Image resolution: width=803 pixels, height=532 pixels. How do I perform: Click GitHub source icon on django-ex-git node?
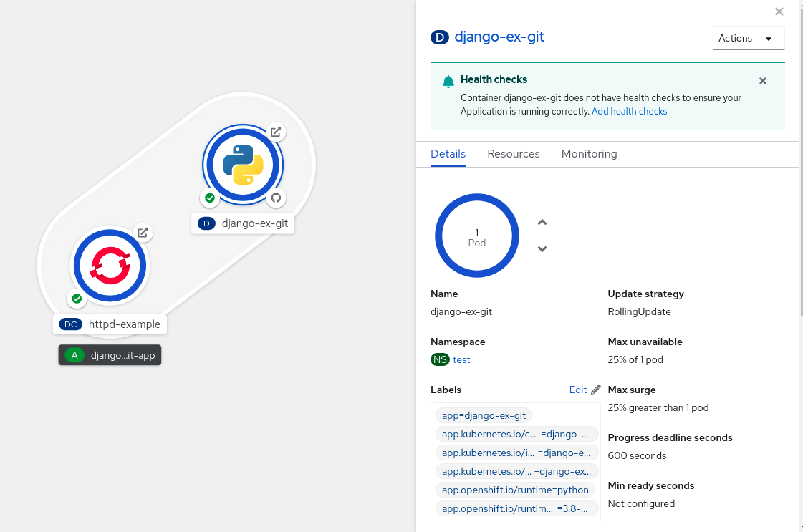pyautogui.click(x=276, y=198)
